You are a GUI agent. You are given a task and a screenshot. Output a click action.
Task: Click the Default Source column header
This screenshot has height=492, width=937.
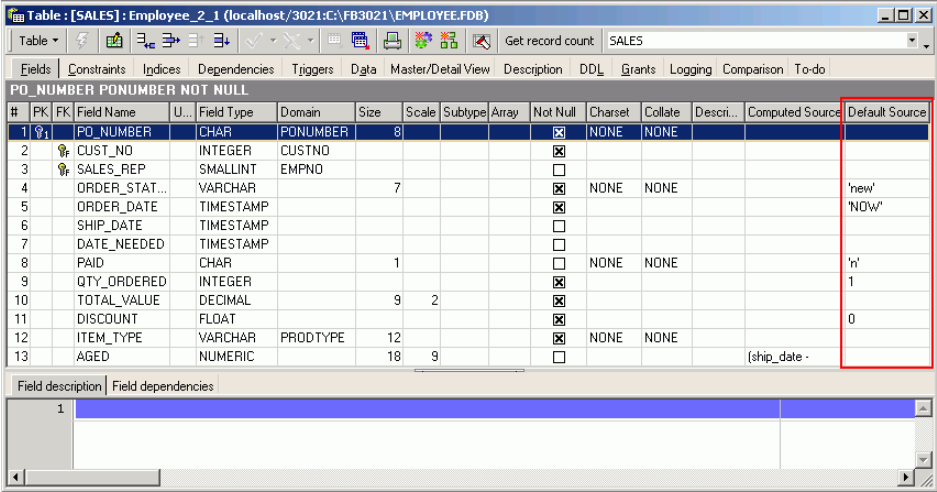click(x=886, y=112)
